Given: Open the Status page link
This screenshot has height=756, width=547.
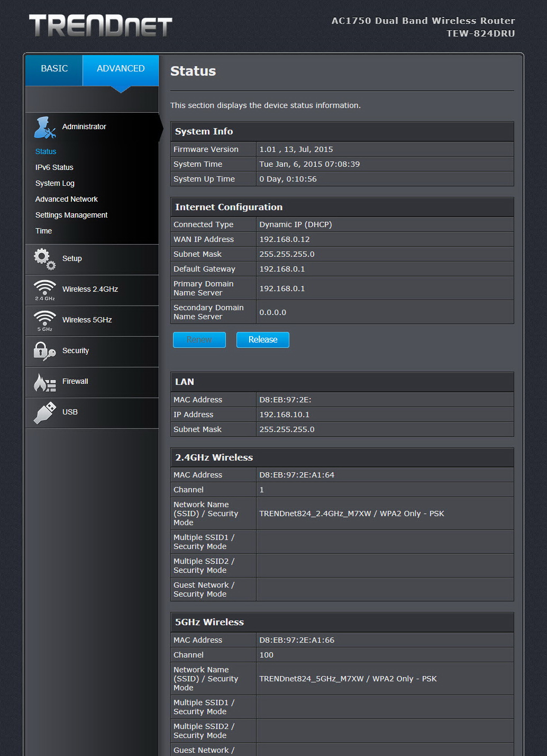Looking at the screenshot, I should (45, 151).
